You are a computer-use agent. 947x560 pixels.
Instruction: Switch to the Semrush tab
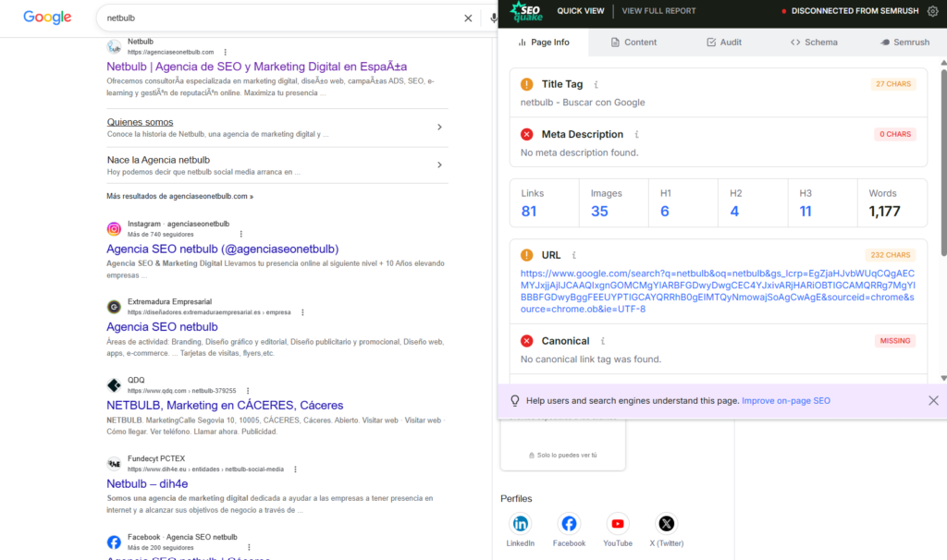coord(904,43)
